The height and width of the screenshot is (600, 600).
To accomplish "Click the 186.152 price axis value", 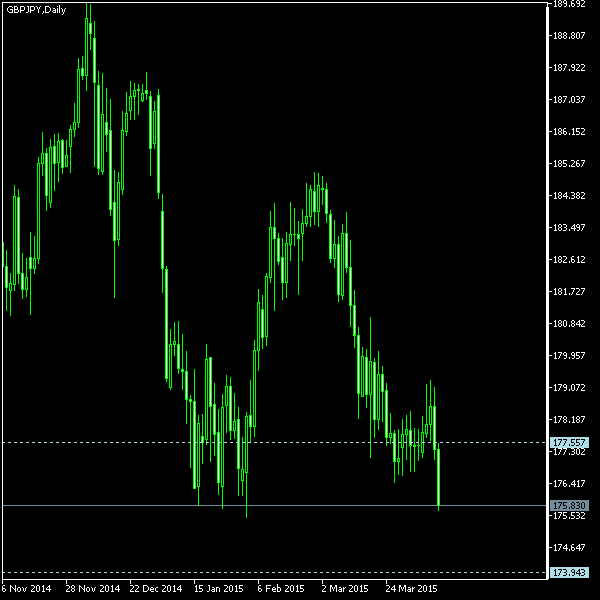I will [x=569, y=132].
